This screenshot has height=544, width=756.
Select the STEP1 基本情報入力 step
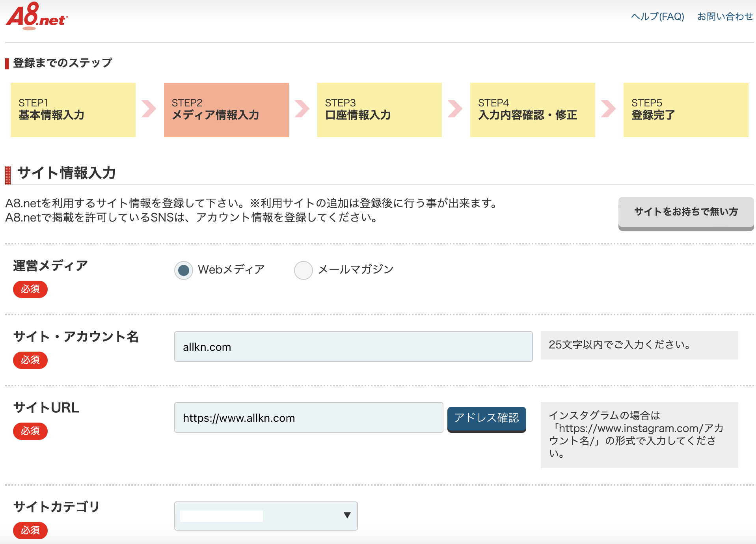point(73,110)
